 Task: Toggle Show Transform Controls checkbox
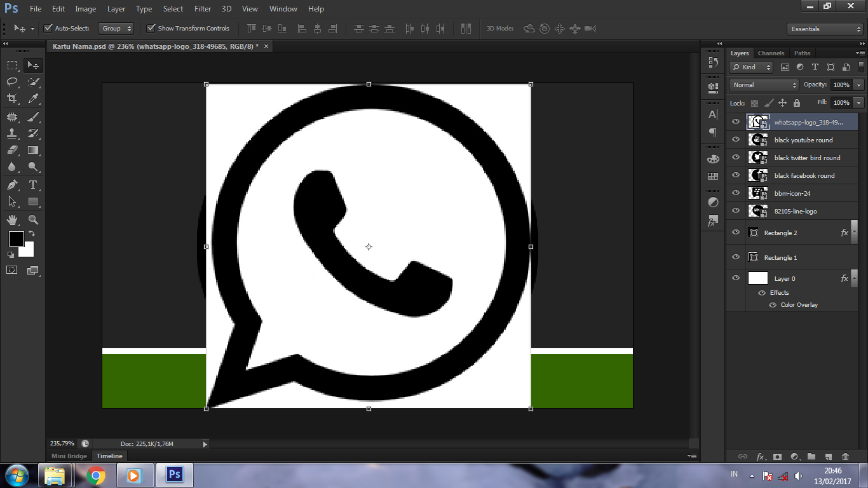click(151, 28)
